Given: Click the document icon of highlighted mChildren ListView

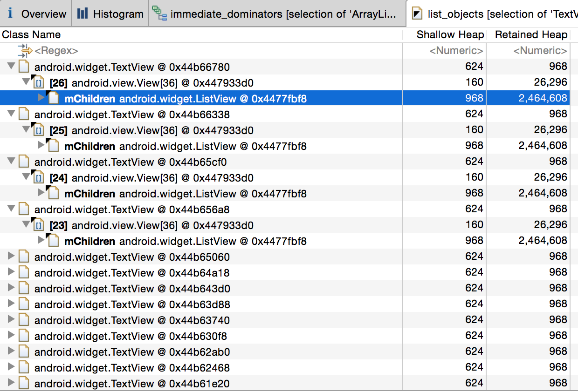Looking at the screenshot, I should [x=53, y=98].
